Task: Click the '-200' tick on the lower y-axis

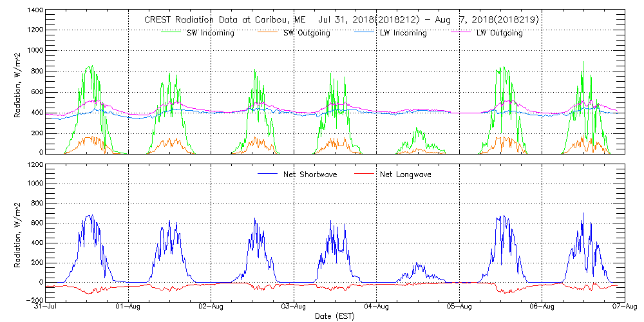Action: (35, 301)
